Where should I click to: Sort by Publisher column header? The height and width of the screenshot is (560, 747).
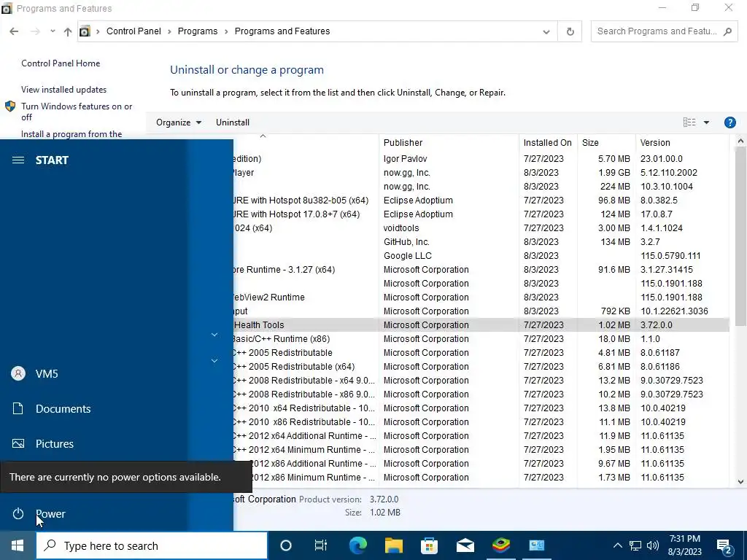[449, 142]
